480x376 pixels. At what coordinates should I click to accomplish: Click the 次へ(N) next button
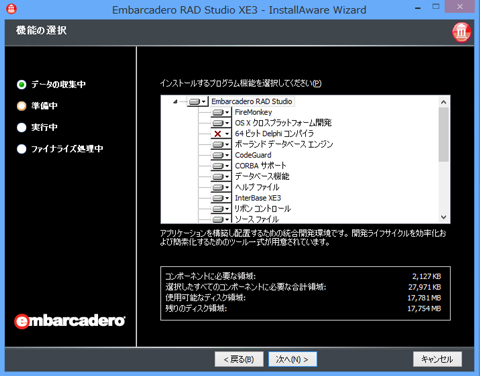[x=292, y=359]
